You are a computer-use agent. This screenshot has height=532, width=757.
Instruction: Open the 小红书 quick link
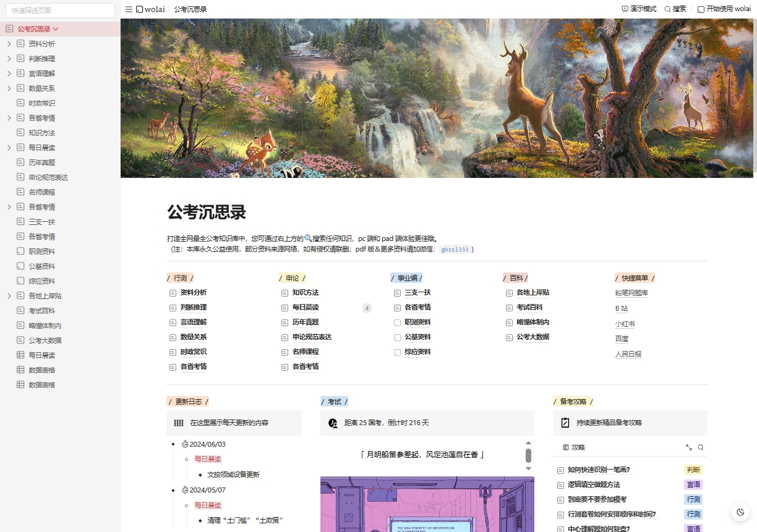pos(625,324)
